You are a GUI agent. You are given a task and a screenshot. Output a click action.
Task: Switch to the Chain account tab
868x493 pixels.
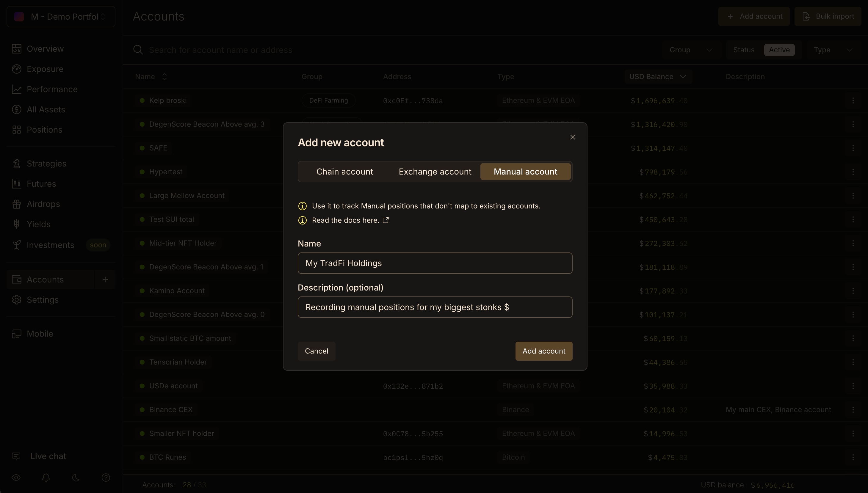[x=344, y=172]
